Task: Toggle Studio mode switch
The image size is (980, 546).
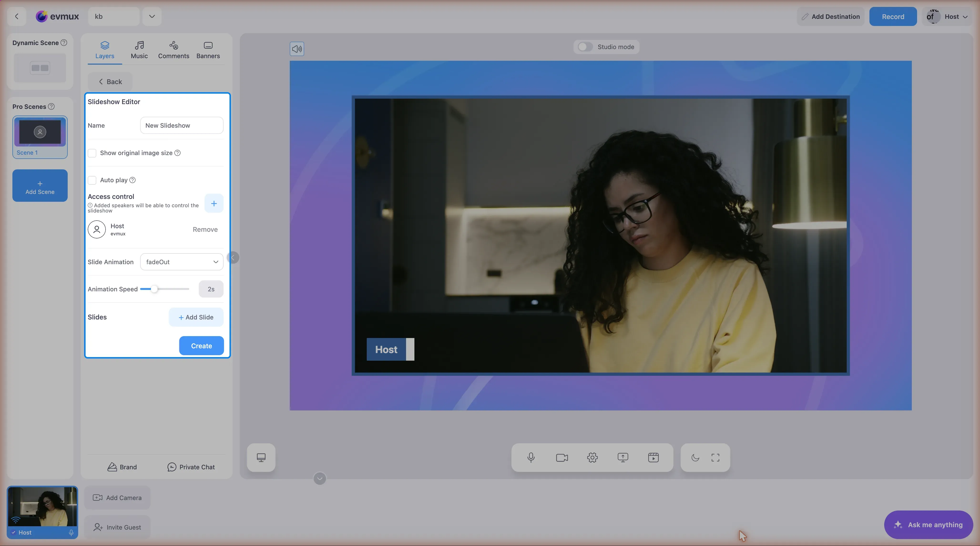Action: point(585,47)
